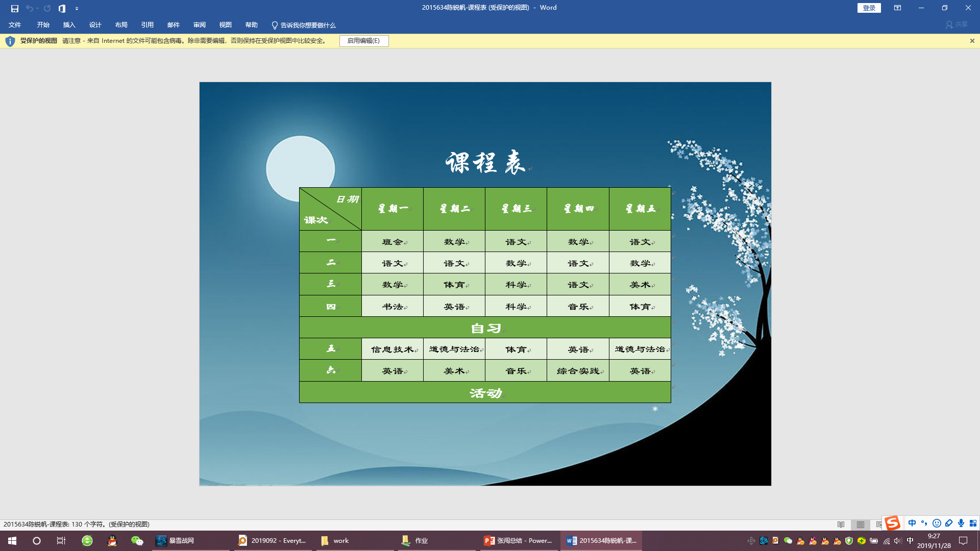Switch to 张闯总结 PowerPoint taskbar window

tap(519, 540)
